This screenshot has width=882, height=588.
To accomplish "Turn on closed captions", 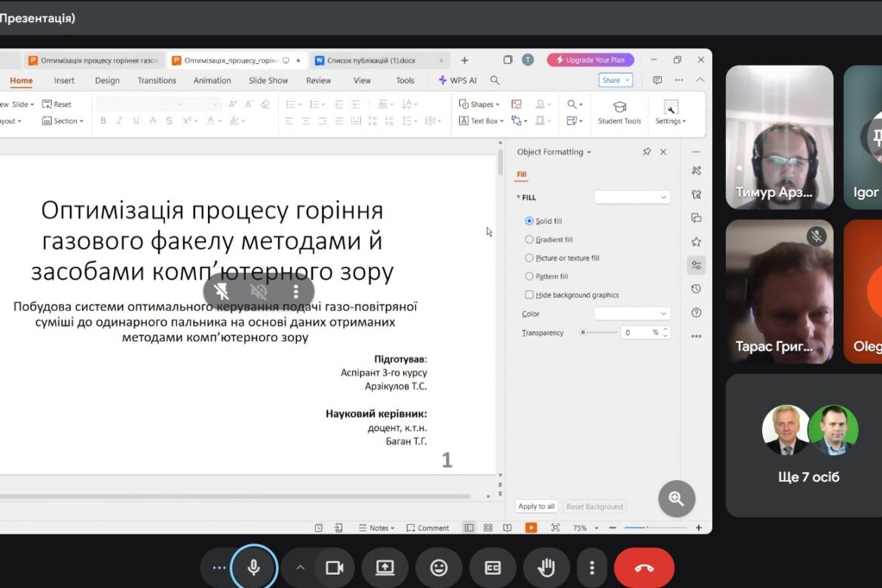I will (492, 568).
